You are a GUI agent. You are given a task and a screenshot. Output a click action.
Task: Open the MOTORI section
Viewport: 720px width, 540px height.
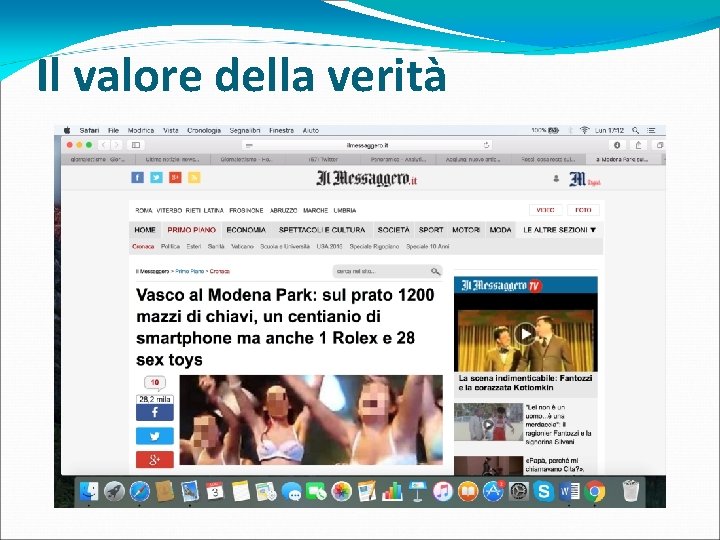click(x=466, y=230)
